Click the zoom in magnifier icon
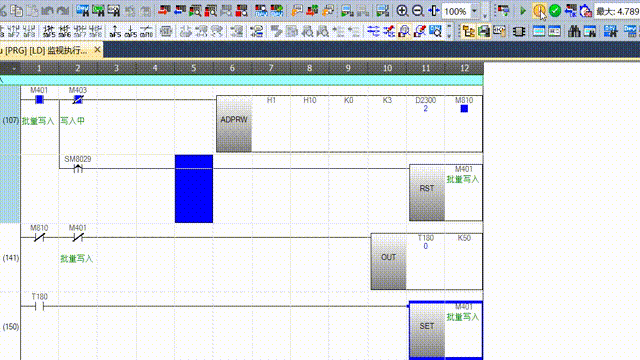The image size is (640, 360). coord(402,11)
